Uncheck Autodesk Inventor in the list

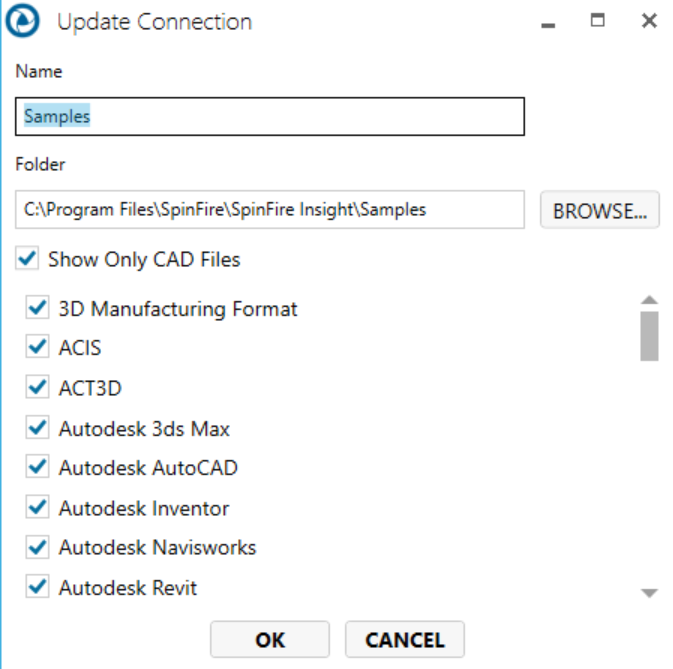click(38, 508)
